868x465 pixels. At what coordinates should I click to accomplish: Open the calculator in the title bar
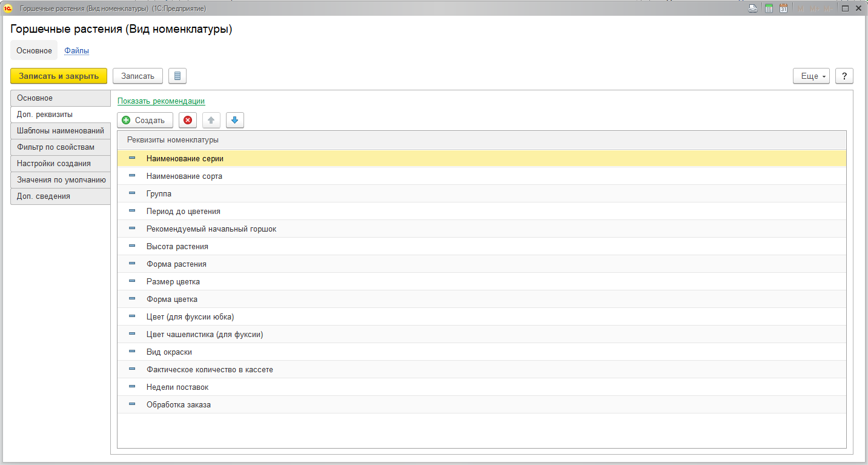[x=769, y=8]
